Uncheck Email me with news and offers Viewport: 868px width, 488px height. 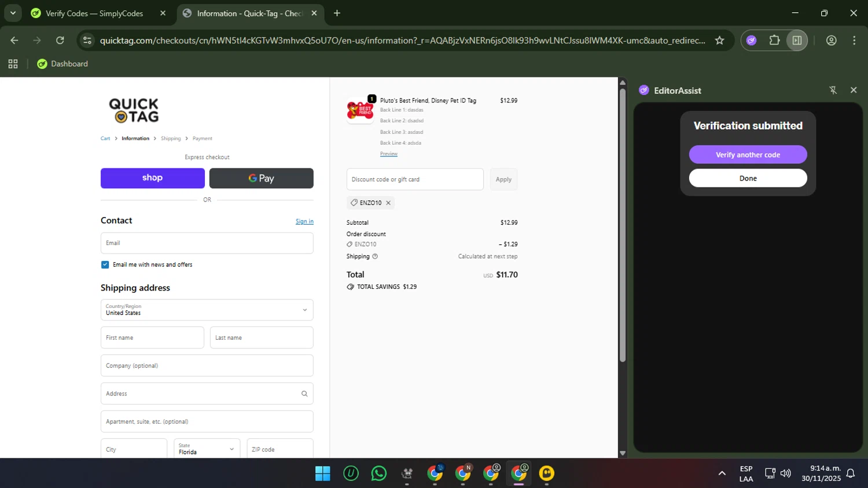[x=105, y=265]
